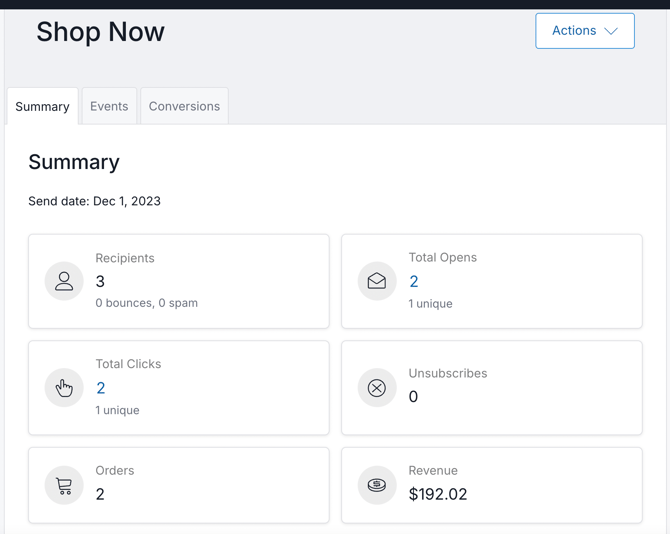Click the Recipients count of 3
The height and width of the screenshot is (534, 670).
pyautogui.click(x=100, y=281)
